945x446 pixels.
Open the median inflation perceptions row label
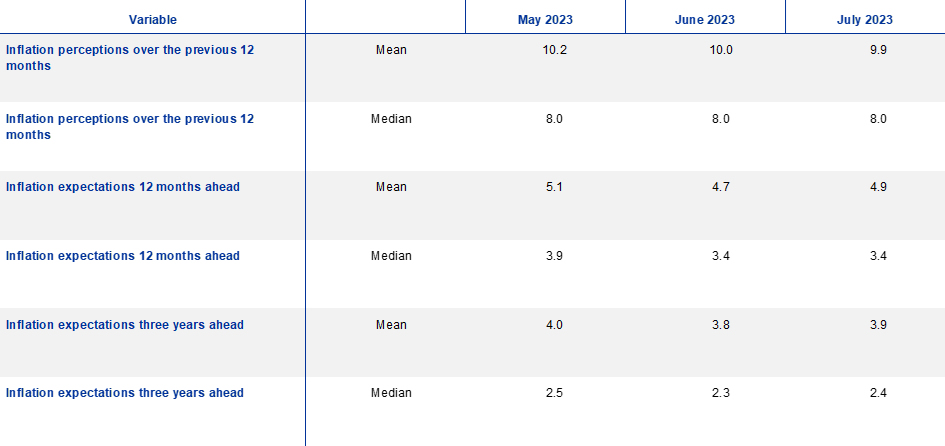130,126
